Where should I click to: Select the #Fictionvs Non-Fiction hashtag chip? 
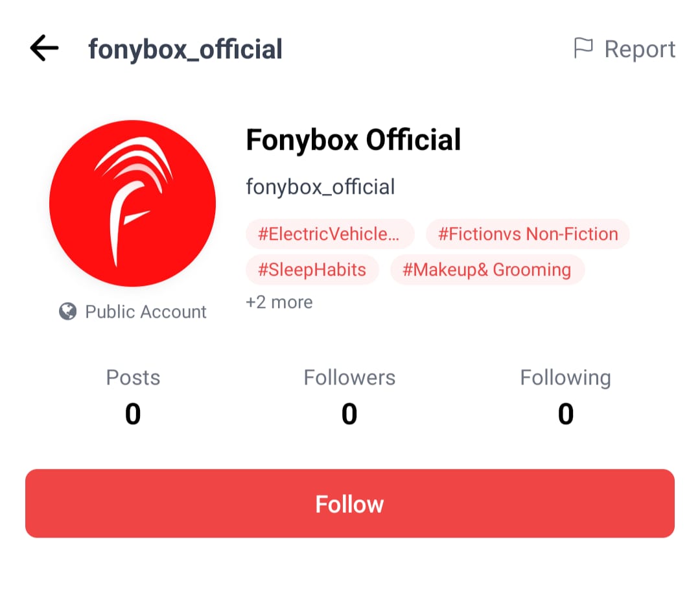click(x=528, y=234)
